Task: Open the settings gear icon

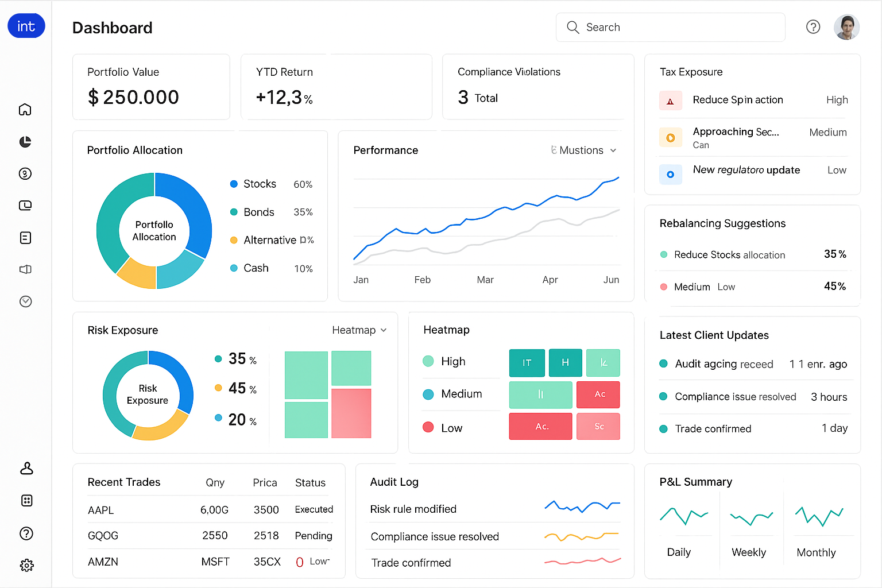Action: pyautogui.click(x=26, y=566)
